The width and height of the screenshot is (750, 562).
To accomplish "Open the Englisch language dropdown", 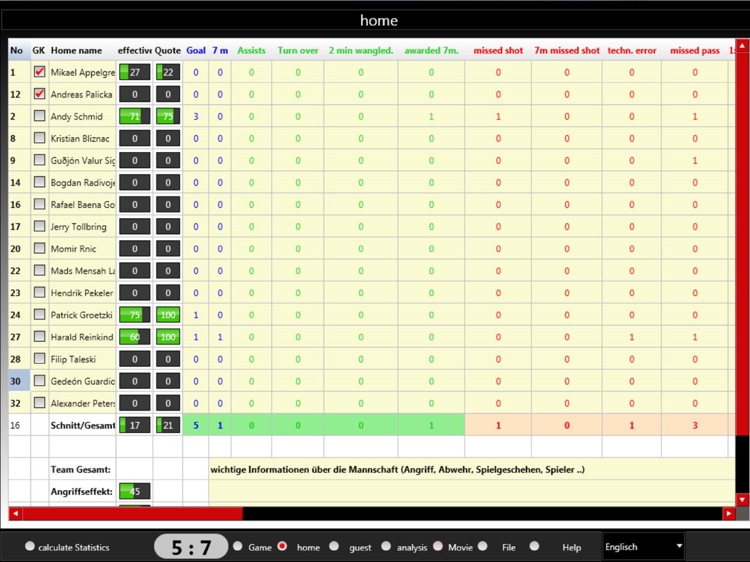I will click(x=643, y=547).
